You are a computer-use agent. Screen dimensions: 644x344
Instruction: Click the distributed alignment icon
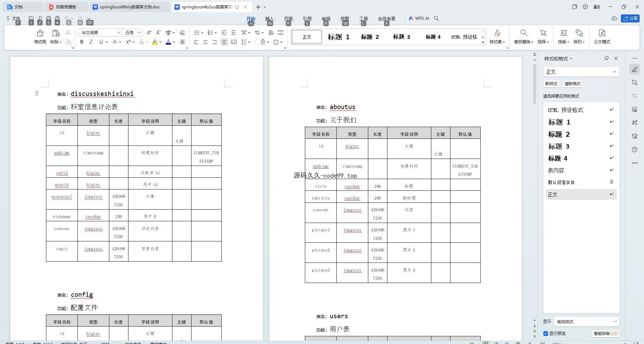[233, 42]
